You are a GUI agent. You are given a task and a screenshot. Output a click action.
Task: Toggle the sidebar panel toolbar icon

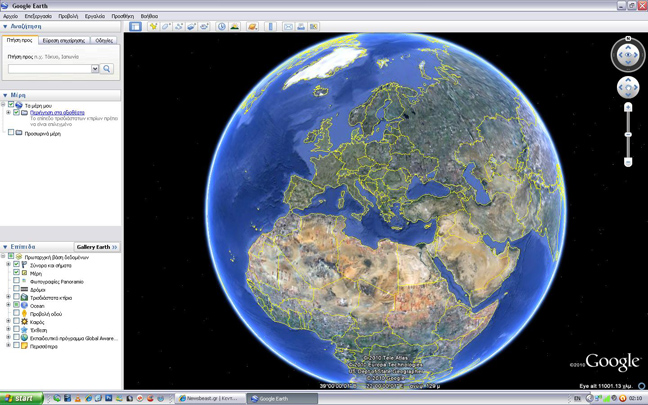pos(135,27)
